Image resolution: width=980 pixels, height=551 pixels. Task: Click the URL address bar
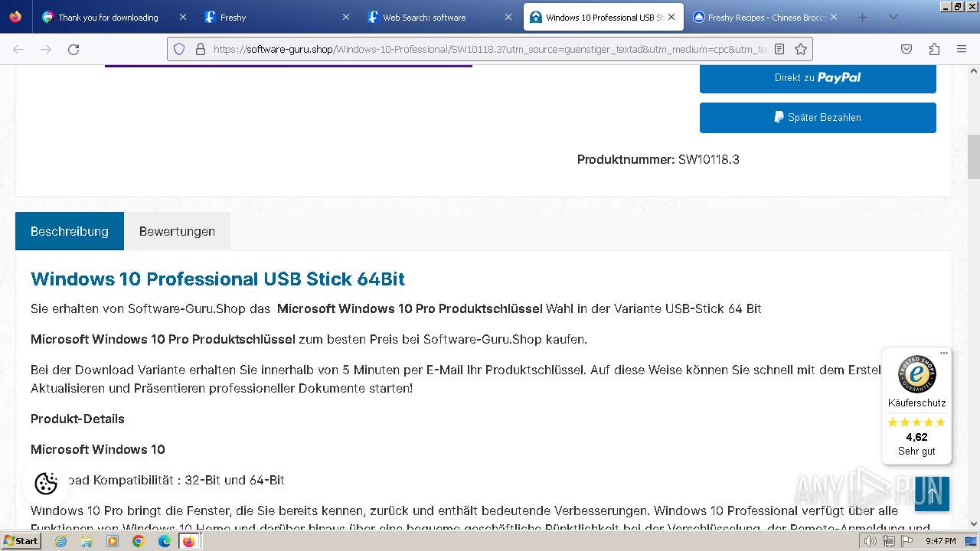coord(490,49)
